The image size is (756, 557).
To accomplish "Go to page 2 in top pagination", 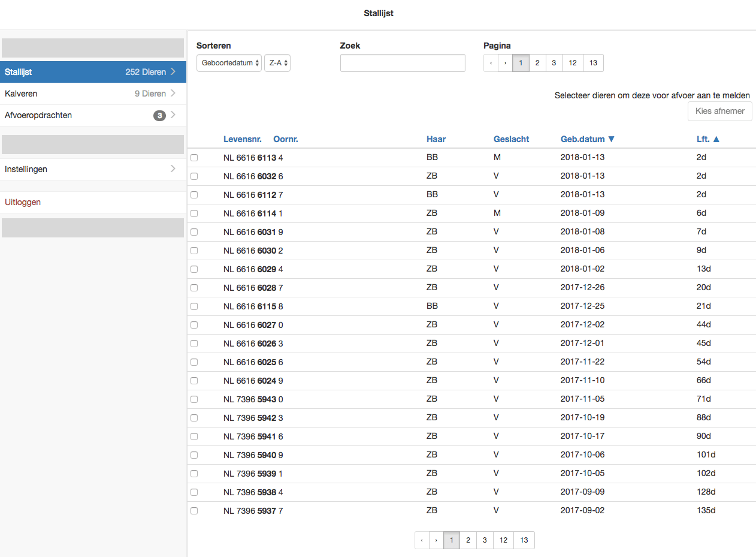I will [537, 63].
